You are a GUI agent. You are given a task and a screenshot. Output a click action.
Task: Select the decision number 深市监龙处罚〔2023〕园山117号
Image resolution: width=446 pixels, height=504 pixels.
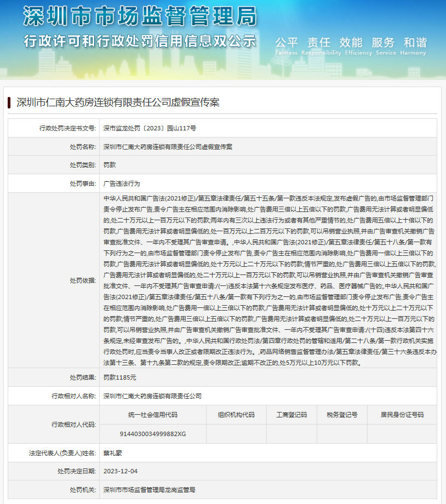(x=150, y=128)
